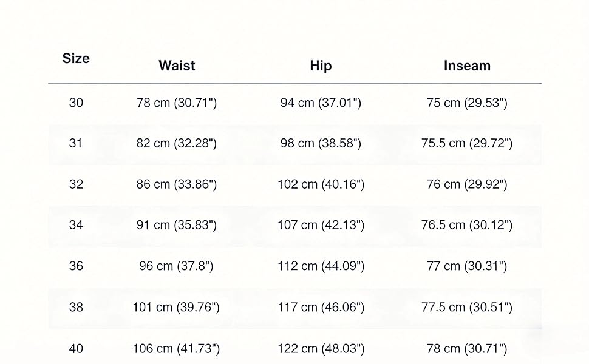Click inseam value 75.5 cm (29.72")
This screenshot has height=364, width=589.
coord(467,143)
